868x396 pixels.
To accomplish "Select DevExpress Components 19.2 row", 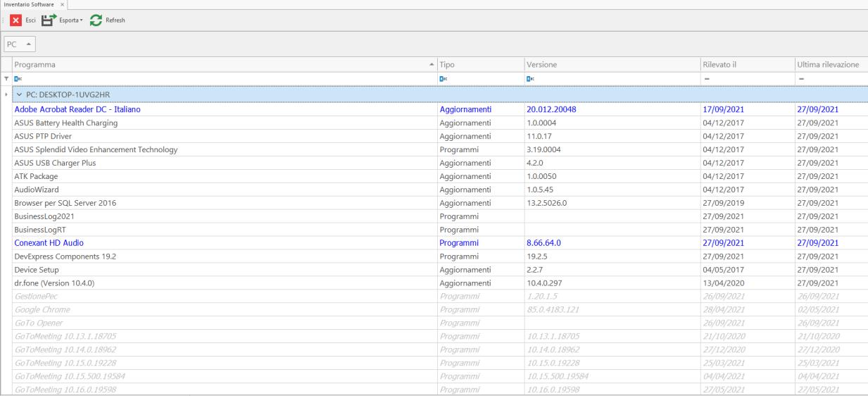I will (440, 256).
